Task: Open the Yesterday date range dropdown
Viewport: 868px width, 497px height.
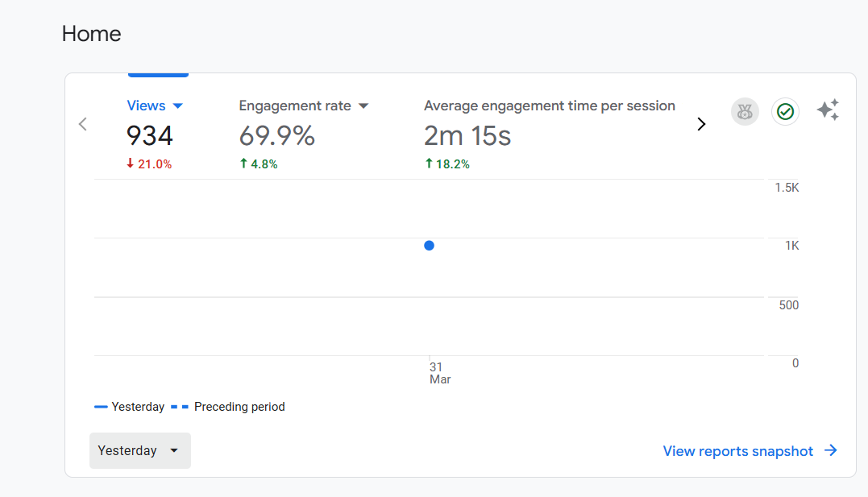Action: coord(140,451)
